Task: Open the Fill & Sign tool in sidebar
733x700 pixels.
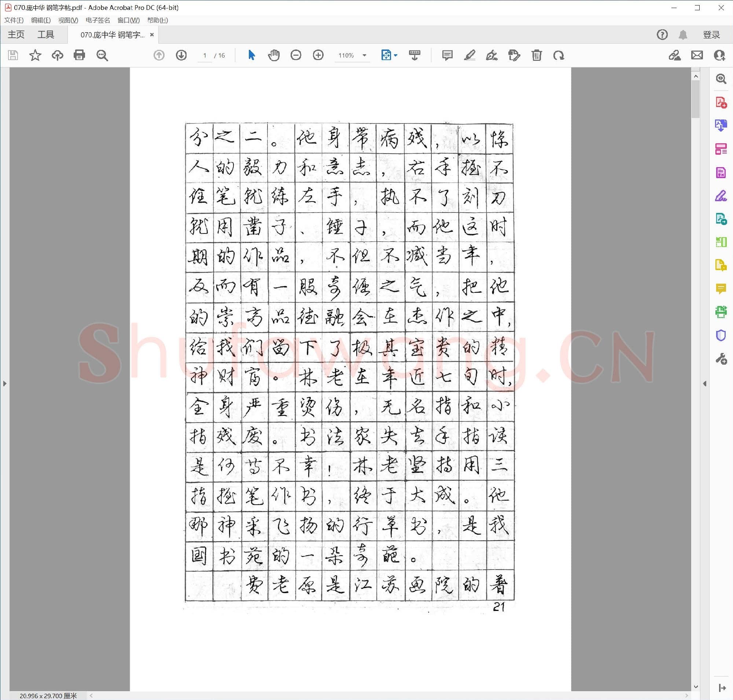Action: pyautogui.click(x=721, y=197)
